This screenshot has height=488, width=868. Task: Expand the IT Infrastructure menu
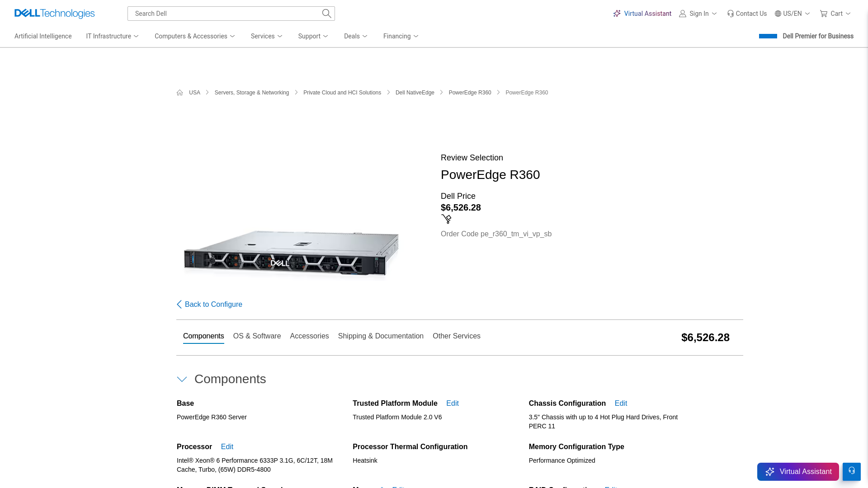tap(113, 36)
